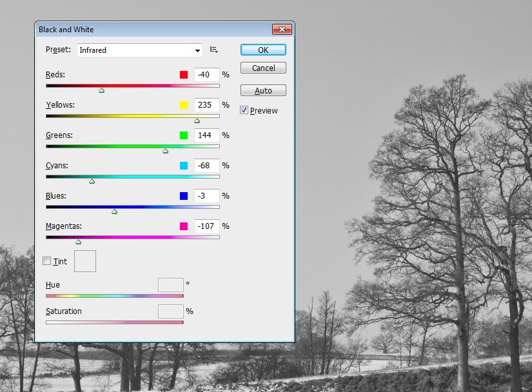Click the Preset label text
The width and height of the screenshot is (532, 392).
coord(58,50)
